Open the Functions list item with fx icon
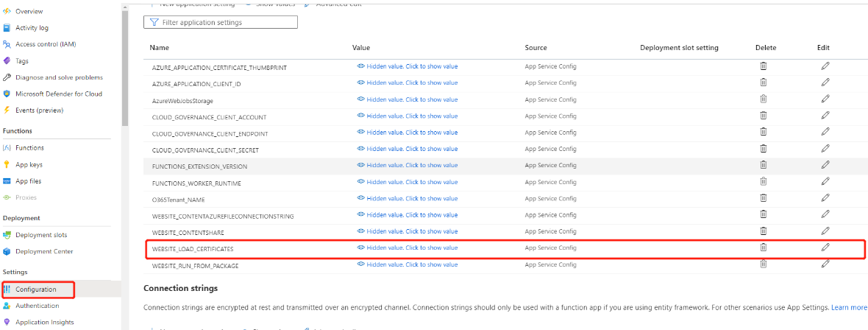 pyautogui.click(x=30, y=148)
